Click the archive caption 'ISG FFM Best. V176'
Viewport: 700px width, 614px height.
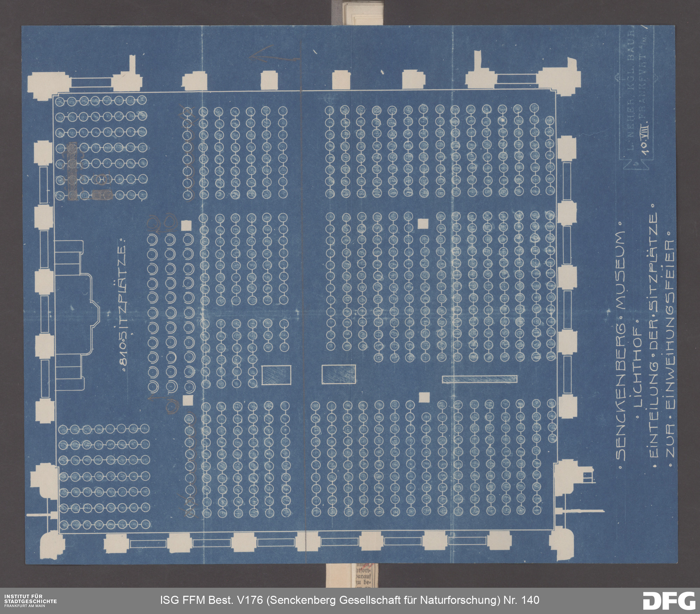pos(349,600)
